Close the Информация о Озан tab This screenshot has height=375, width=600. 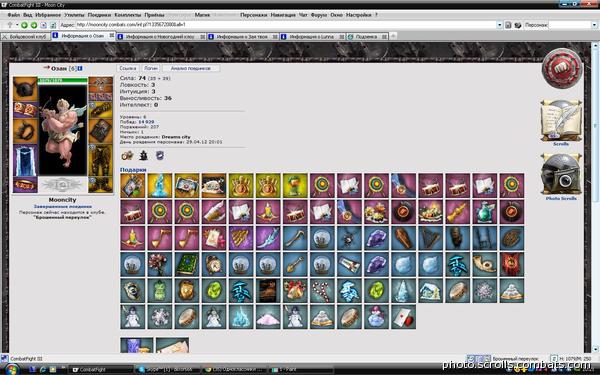(112, 36)
